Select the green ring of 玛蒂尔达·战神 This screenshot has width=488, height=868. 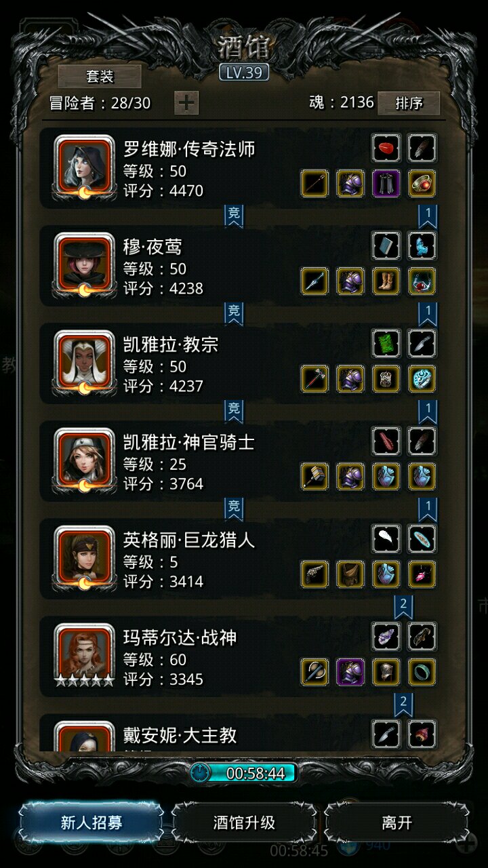tap(422, 672)
